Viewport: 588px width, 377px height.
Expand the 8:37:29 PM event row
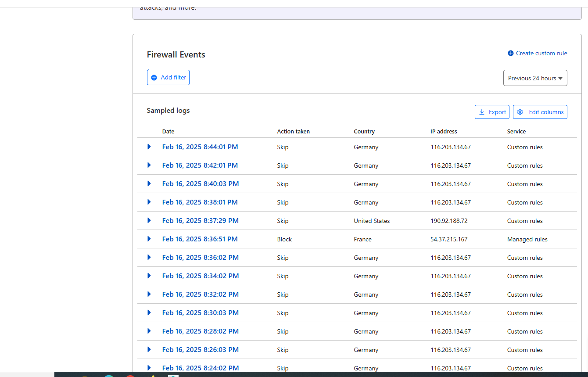click(x=149, y=220)
